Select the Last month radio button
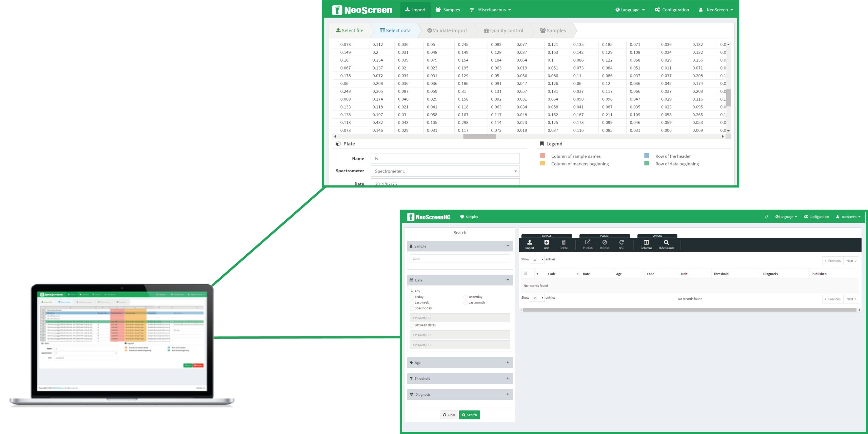 (x=466, y=303)
